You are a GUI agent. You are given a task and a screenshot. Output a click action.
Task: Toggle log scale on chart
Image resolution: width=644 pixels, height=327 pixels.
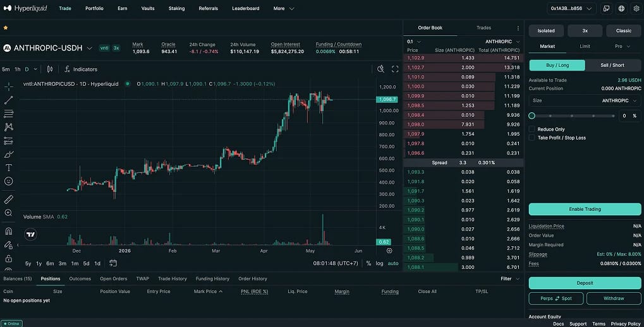point(379,263)
